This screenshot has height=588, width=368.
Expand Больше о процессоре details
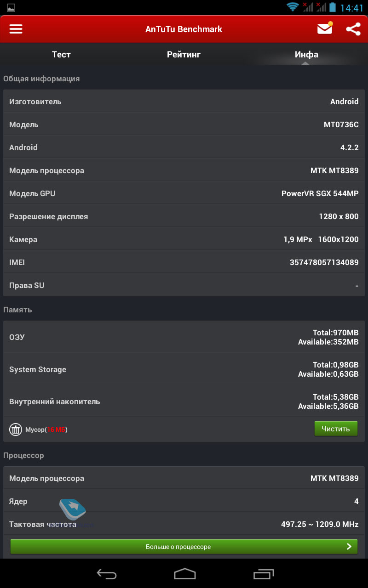[x=184, y=547]
